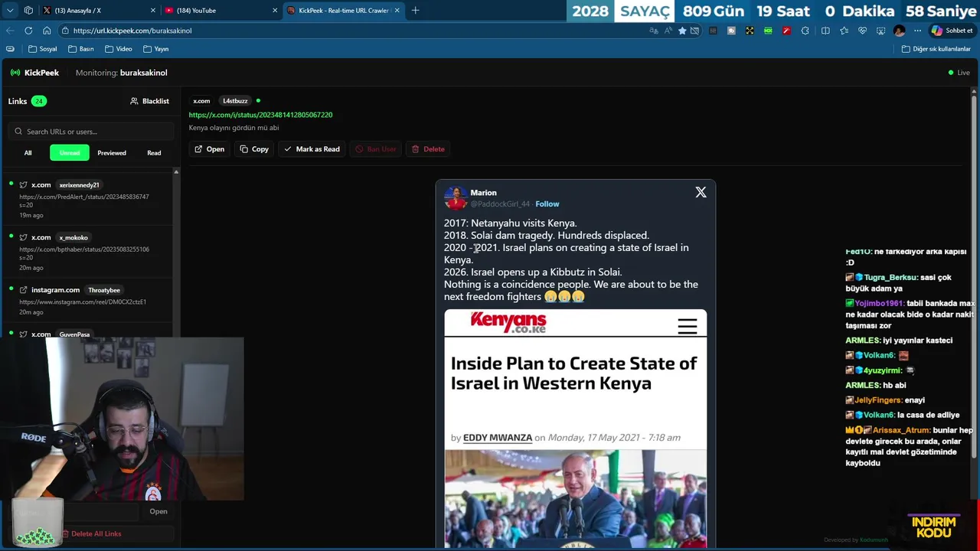The image size is (980, 551).
Task: Focus the Search URLs or users field
Action: (x=92, y=132)
